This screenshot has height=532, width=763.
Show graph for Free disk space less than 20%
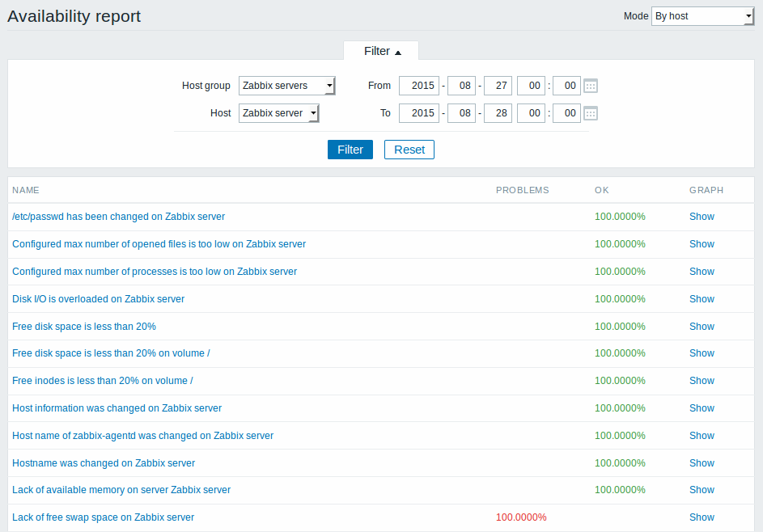click(x=702, y=327)
